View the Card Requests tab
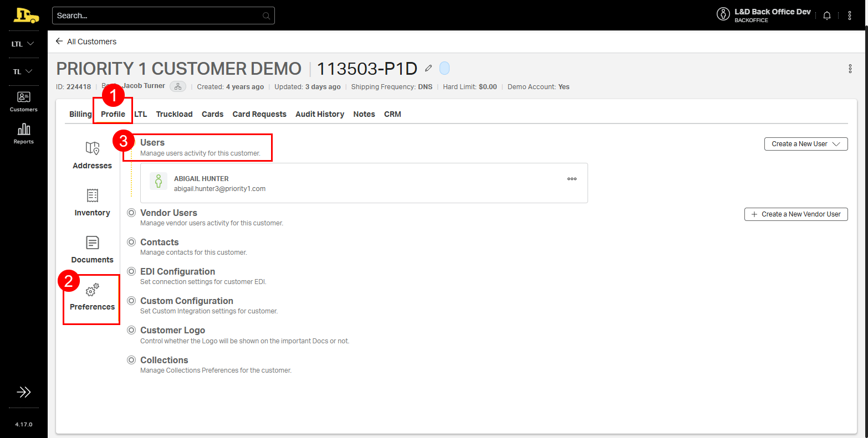This screenshot has width=868, height=438. (259, 114)
